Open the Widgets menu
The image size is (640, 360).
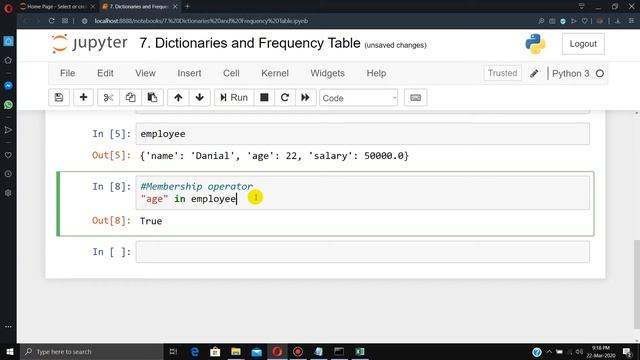pyautogui.click(x=327, y=73)
